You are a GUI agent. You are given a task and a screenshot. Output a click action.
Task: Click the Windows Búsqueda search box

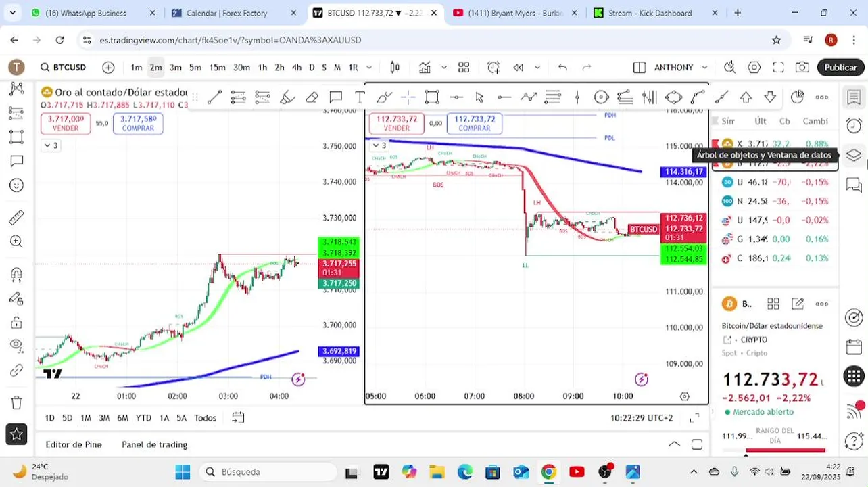coord(268,471)
